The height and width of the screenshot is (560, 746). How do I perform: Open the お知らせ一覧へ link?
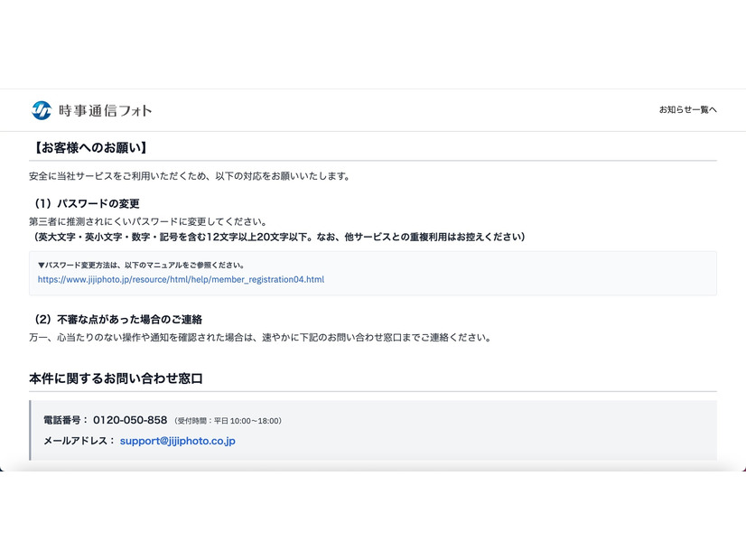click(x=687, y=110)
